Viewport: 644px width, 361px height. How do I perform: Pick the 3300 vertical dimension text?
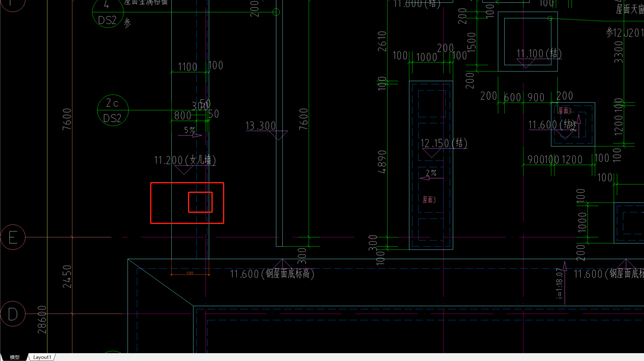(x=619, y=52)
